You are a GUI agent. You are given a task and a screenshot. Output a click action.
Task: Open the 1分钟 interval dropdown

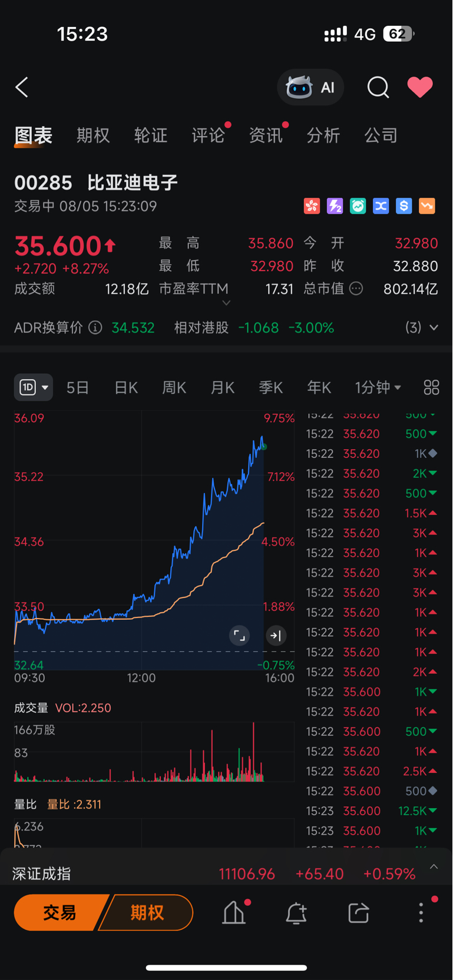click(x=378, y=387)
